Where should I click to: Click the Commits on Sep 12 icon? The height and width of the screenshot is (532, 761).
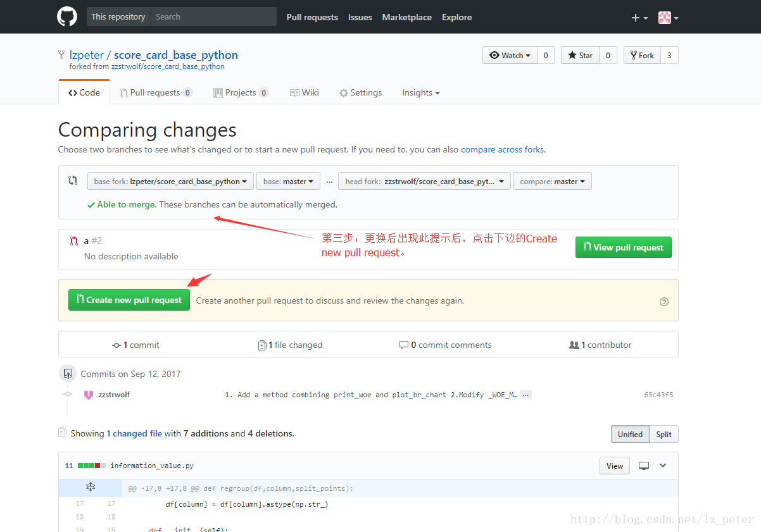tap(68, 373)
